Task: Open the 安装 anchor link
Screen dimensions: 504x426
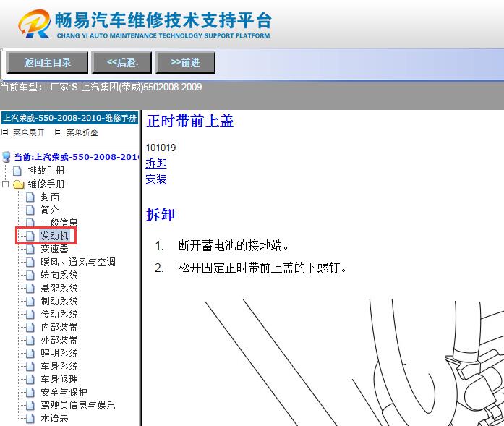Action: coord(156,179)
